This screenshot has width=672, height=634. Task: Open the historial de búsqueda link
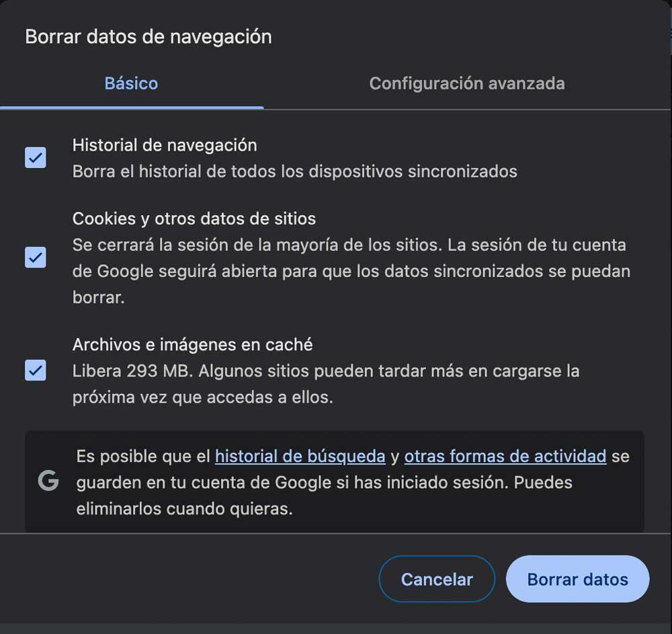pyautogui.click(x=300, y=456)
